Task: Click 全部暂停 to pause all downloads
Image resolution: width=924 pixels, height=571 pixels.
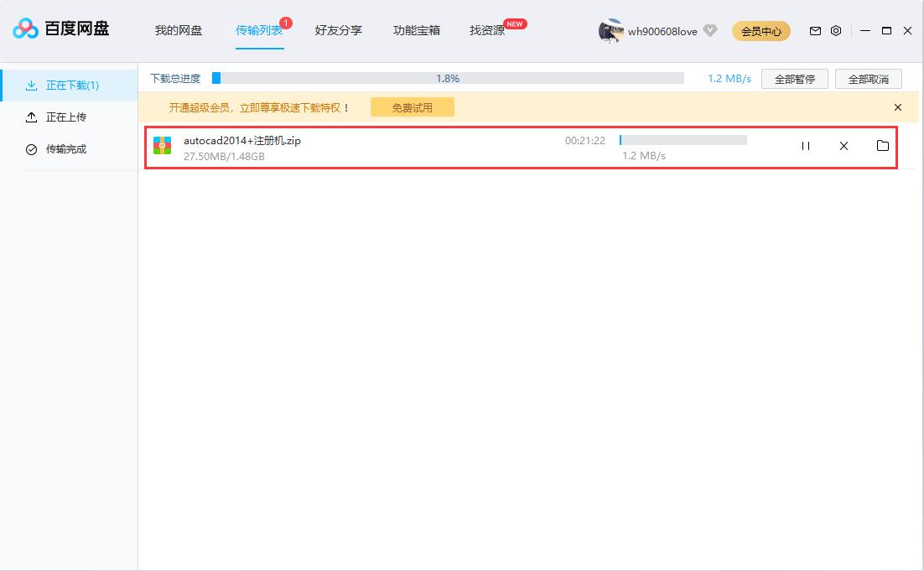Action: coord(793,78)
